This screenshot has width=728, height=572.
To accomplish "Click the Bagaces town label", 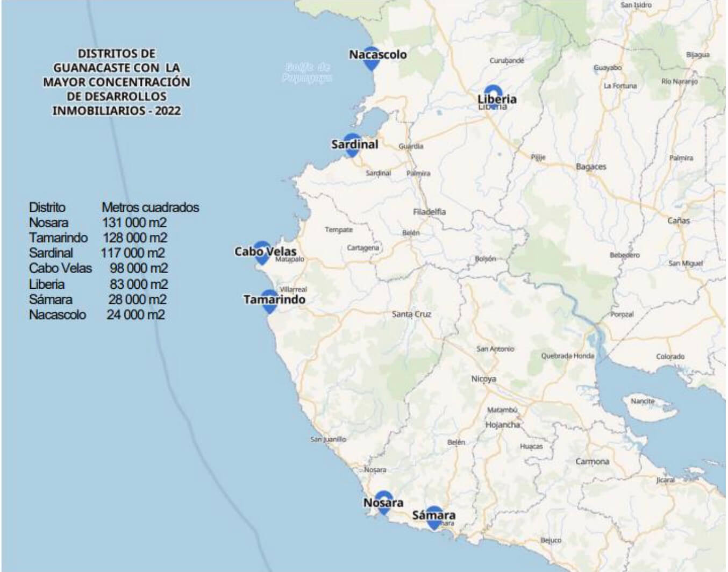I will click(591, 167).
